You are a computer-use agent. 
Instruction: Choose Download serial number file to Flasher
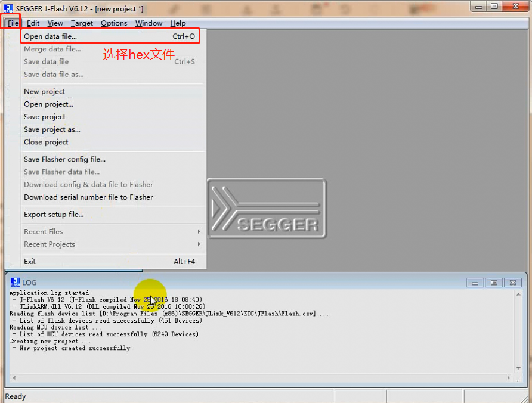(114, 197)
